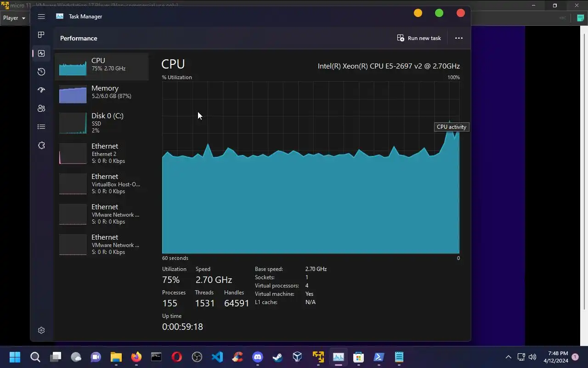This screenshot has height=368, width=588.
Task: Open the notification badge in tray
Action: point(575,357)
